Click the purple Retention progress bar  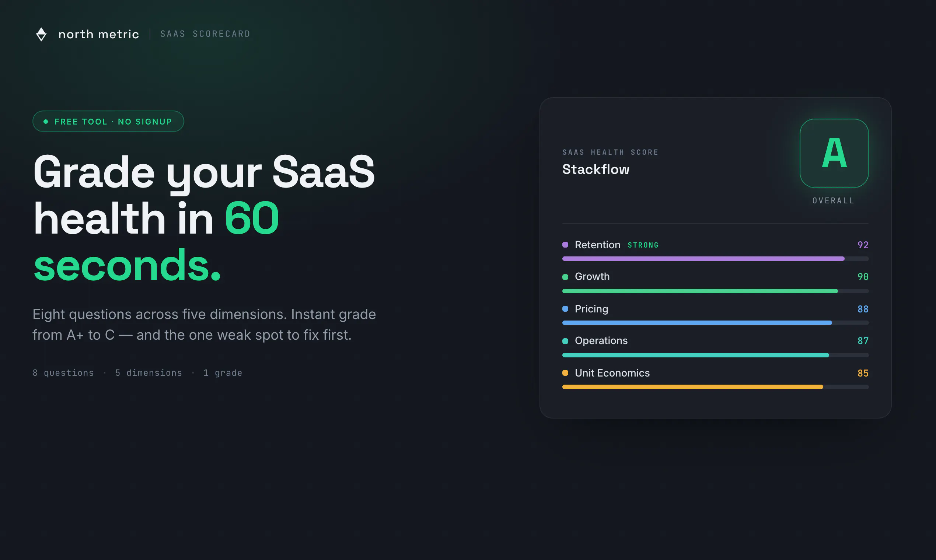point(716,259)
